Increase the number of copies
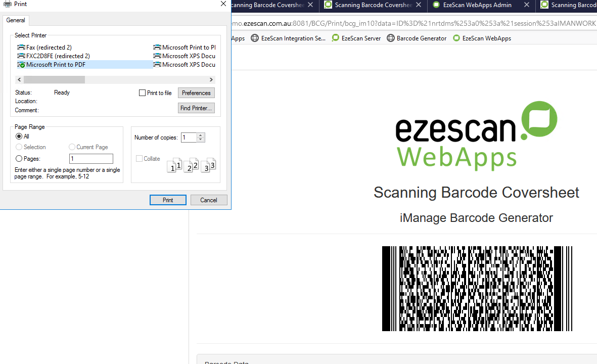Viewport: 597px width, 364px height. click(x=201, y=135)
